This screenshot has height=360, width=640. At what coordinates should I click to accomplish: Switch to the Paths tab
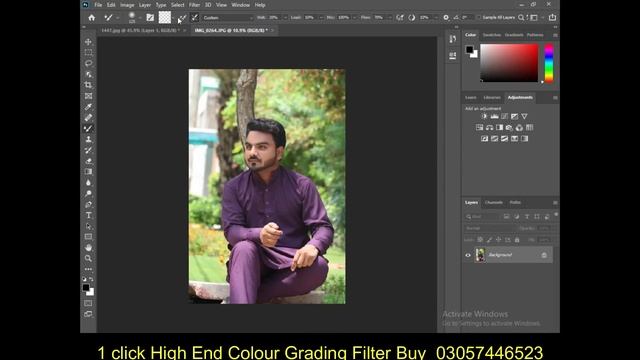515,202
